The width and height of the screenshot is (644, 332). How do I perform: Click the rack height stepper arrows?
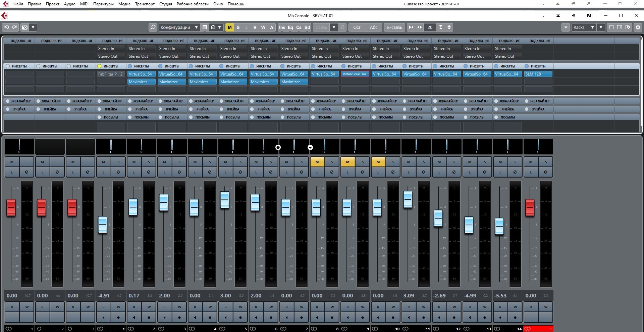(x=449, y=27)
